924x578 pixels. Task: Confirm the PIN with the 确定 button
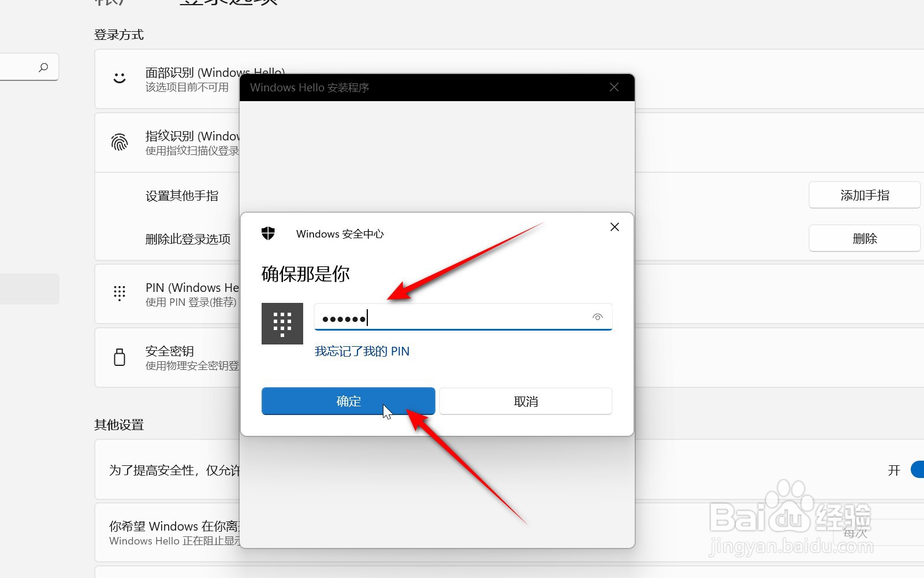(x=348, y=401)
